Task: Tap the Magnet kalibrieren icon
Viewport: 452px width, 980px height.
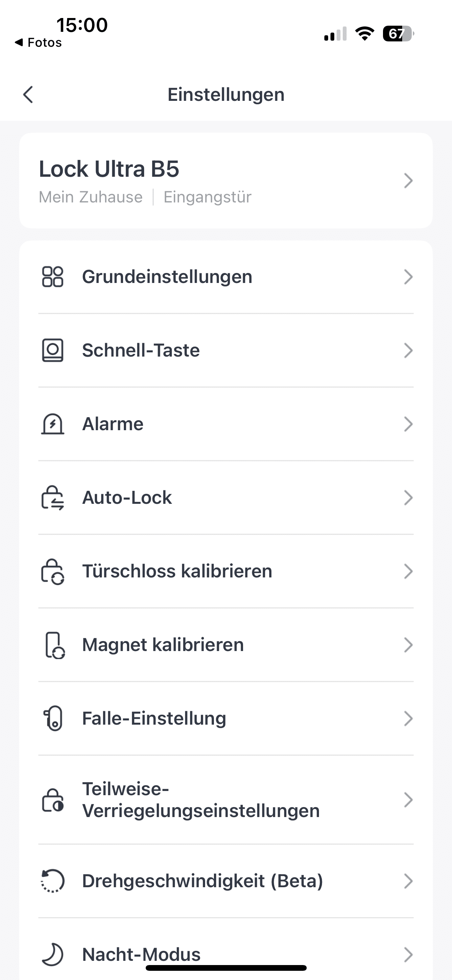Action: 54,645
